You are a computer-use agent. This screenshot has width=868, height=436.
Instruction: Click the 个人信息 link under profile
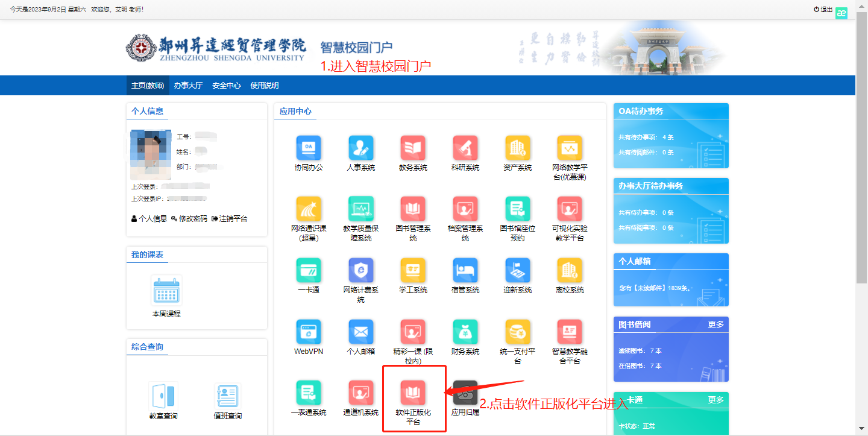[149, 218]
